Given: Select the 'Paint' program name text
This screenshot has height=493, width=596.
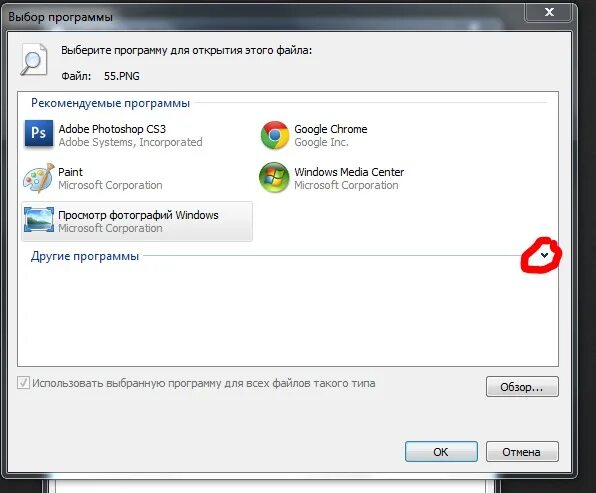Looking at the screenshot, I should (70, 172).
